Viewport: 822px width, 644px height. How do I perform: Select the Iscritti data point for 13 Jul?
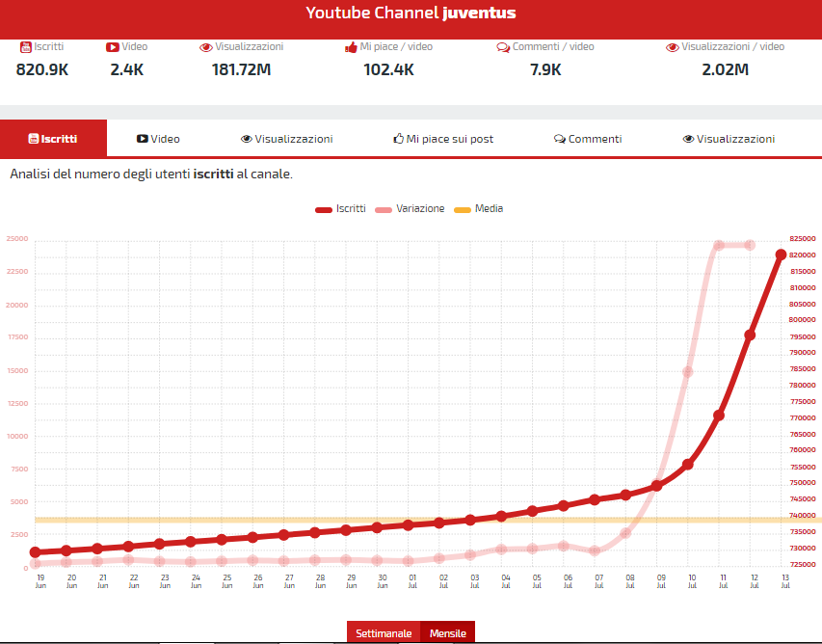pyautogui.click(x=781, y=255)
